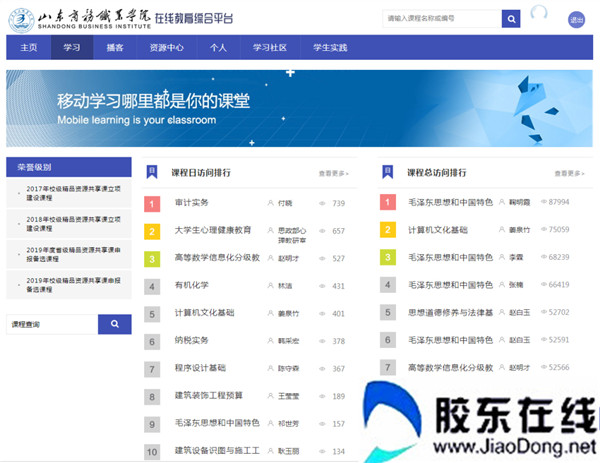
Task: Click the sidebar 课程查询 search button
Action: coord(115,324)
